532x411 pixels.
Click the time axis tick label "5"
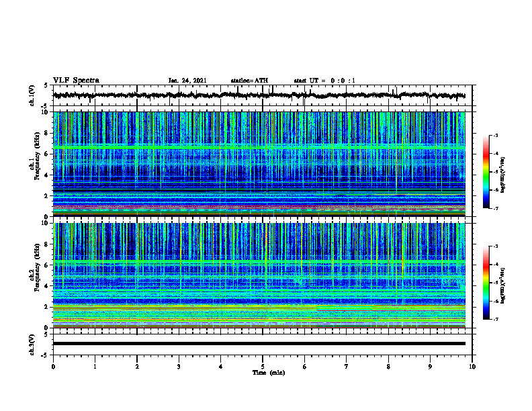[x=263, y=367]
